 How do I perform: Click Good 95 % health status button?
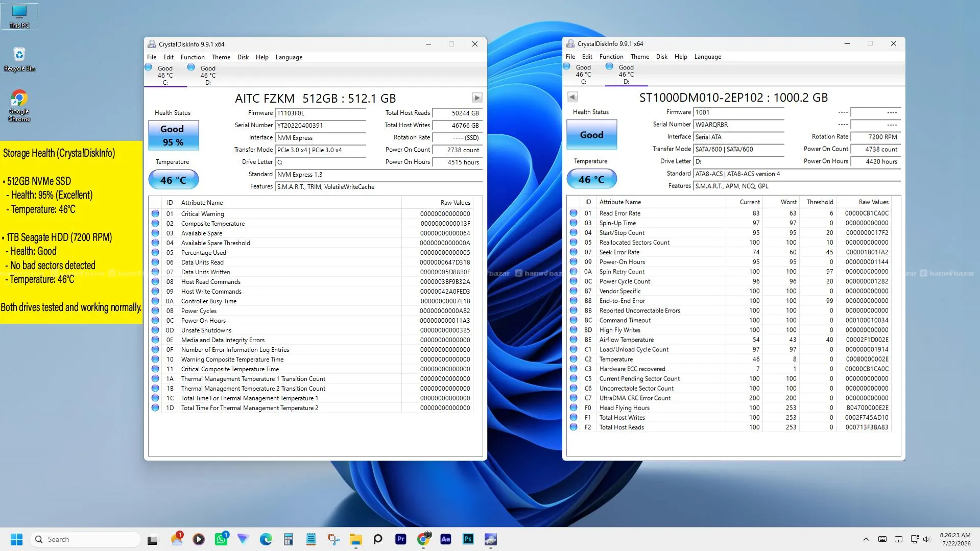click(x=173, y=135)
